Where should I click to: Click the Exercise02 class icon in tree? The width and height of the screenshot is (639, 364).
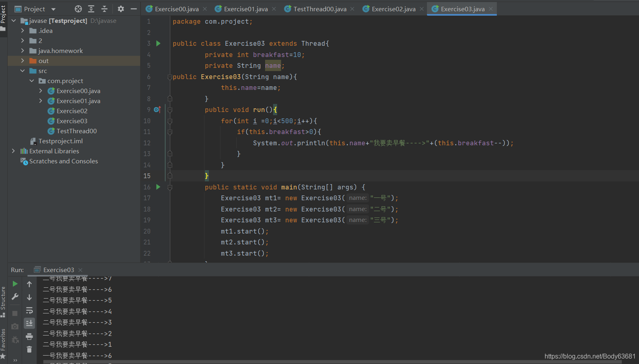pos(51,111)
